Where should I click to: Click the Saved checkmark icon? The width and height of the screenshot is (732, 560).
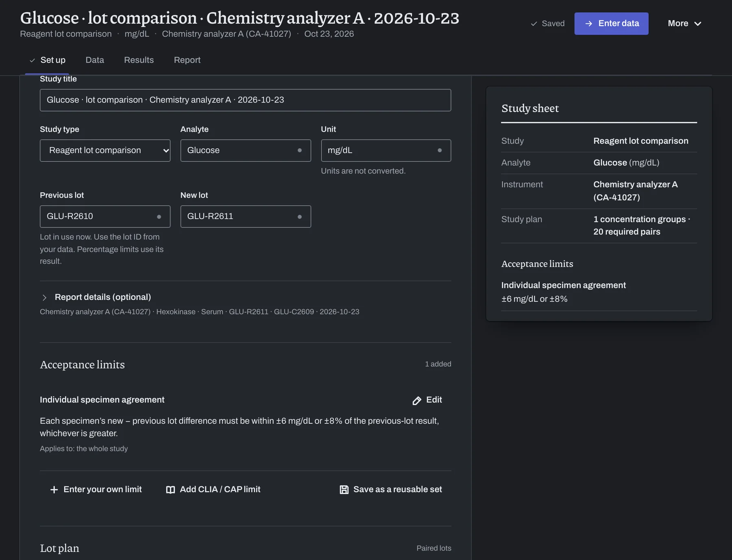pos(534,24)
